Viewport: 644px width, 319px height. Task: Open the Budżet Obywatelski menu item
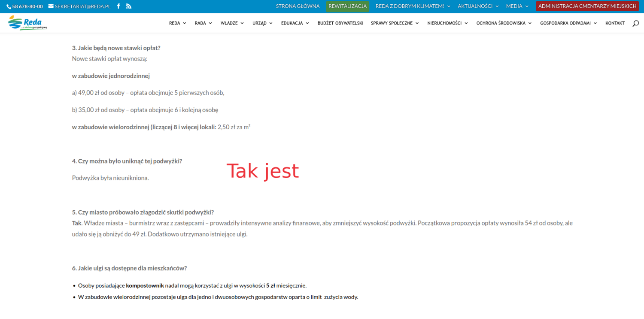pos(340,23)
